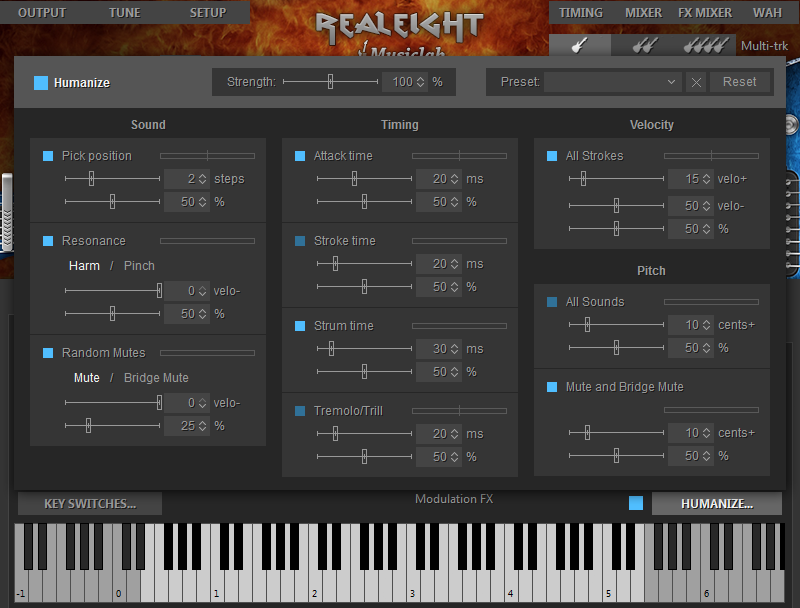Switch to the FX MIXER tab
The width and height of the screenshot is (800, 608).
click(705, 13)
